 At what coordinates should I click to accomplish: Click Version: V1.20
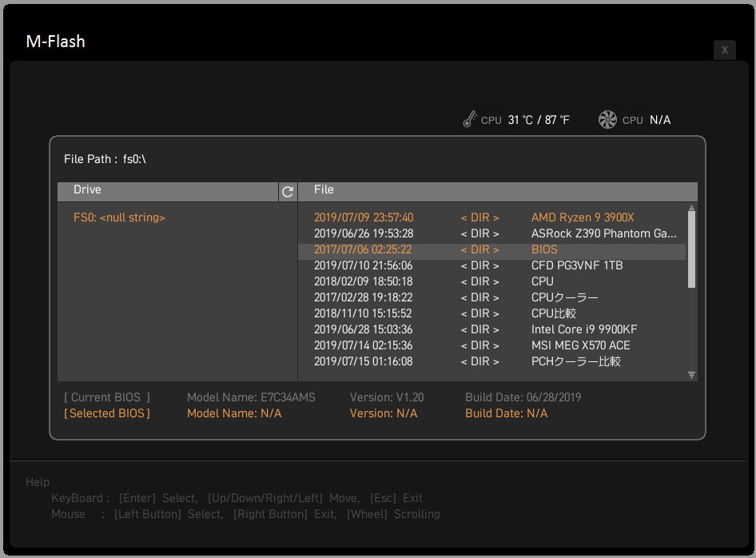tap(387, 397)
